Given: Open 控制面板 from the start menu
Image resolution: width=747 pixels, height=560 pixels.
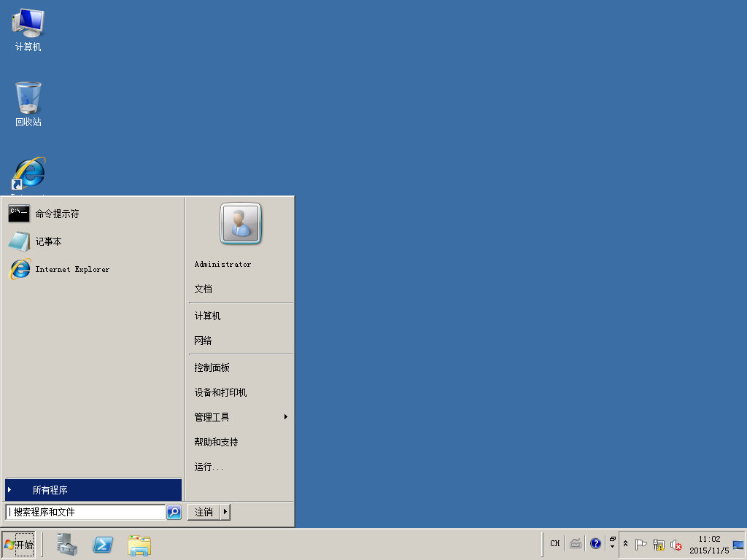Looking at the screenshot, I should [212, 367].
